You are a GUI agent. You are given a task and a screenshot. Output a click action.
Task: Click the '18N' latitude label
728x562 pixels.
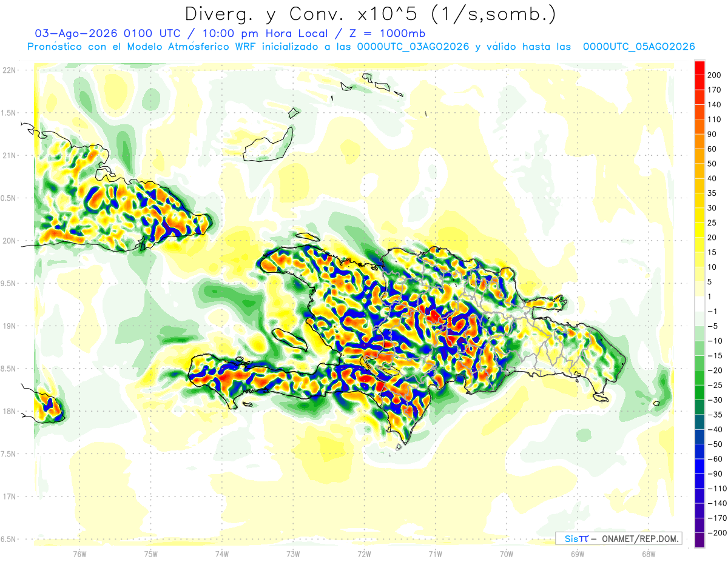[x=9, y=411]
